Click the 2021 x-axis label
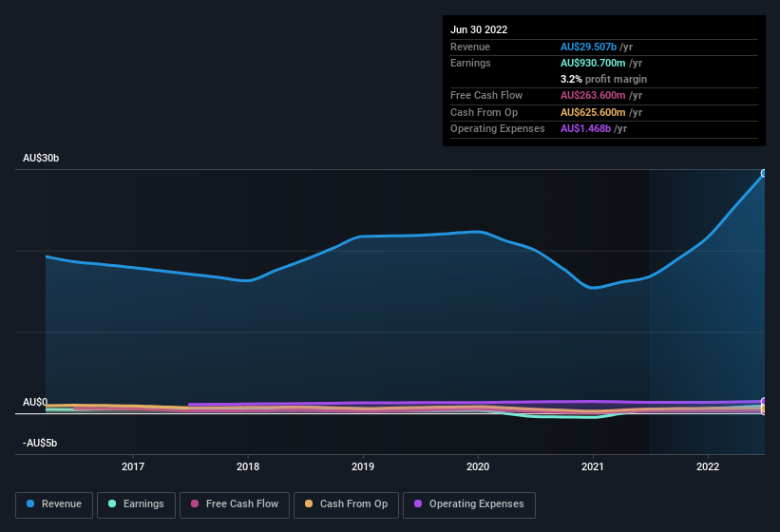This screenshot has height=532, width=780. (593, 466)
